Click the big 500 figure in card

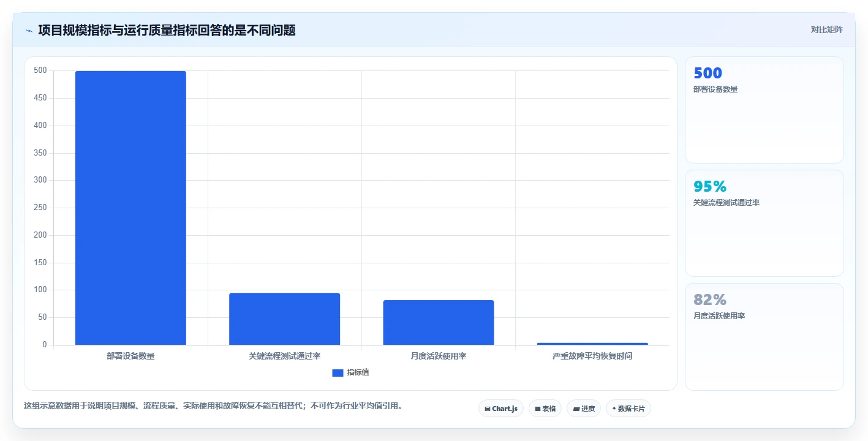(708, 73)
